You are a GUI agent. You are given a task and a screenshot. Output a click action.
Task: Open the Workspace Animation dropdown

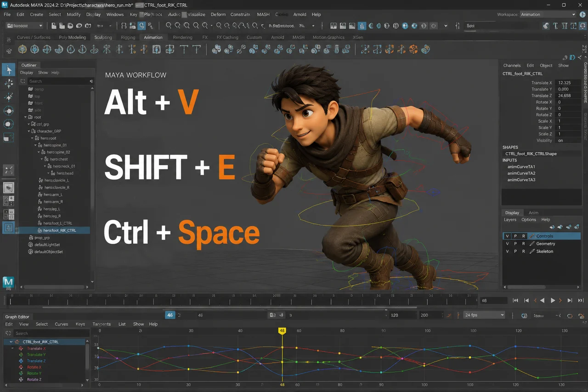(548, 14)
